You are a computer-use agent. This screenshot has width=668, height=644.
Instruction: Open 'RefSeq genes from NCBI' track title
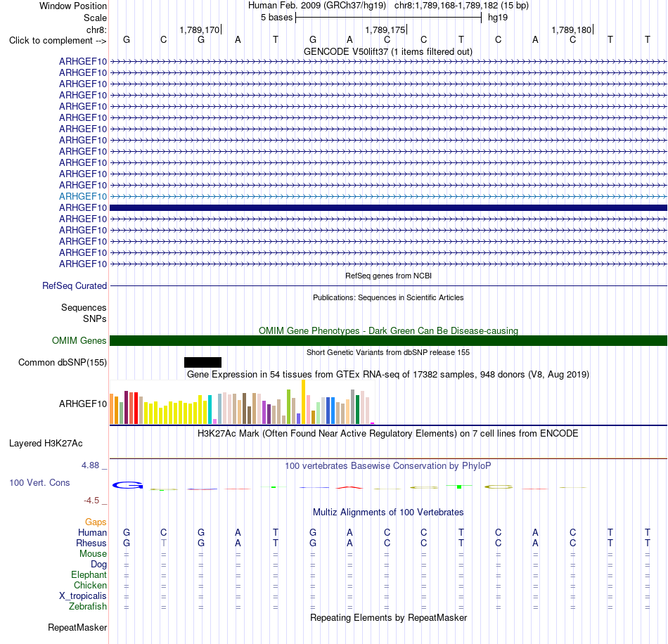388,276
